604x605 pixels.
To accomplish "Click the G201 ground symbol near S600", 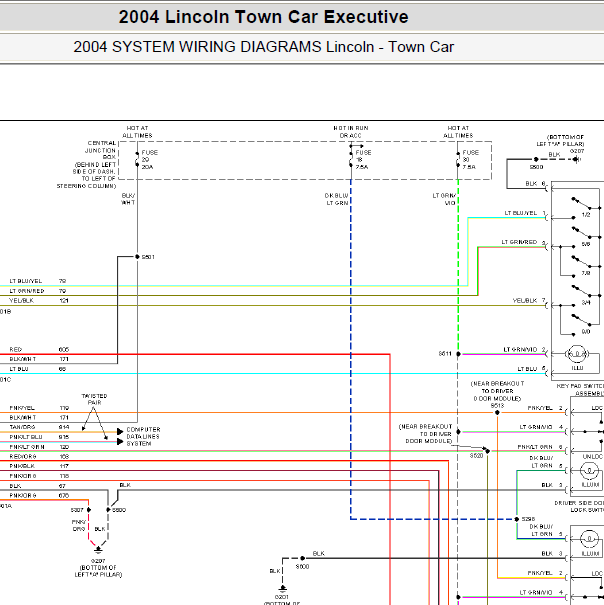I will click(283, 588).
